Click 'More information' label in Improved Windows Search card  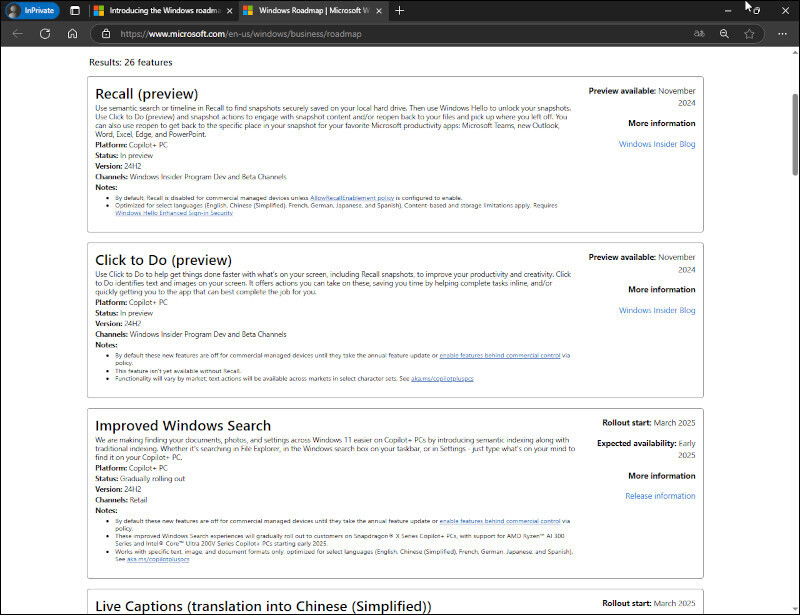click(x=662, y=476)
